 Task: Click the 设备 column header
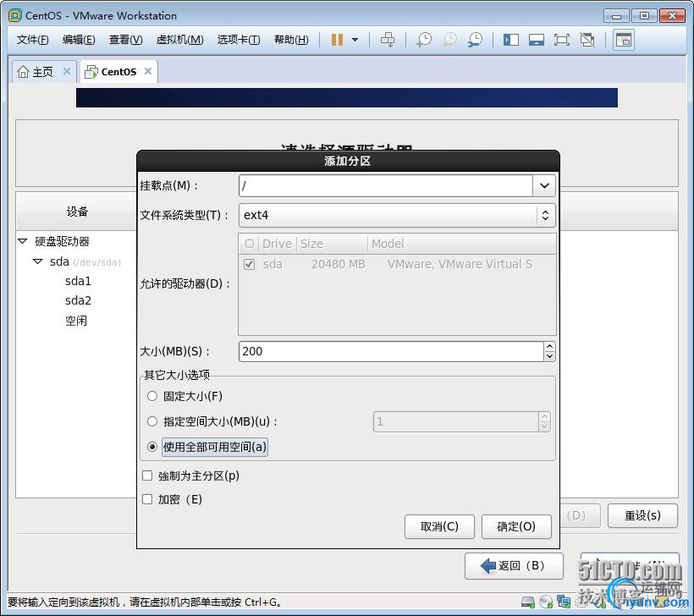point(78,212)
